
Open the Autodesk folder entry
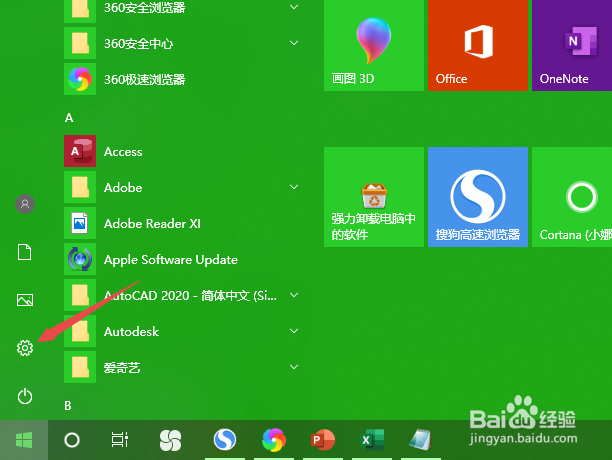[x=183, y=331]
